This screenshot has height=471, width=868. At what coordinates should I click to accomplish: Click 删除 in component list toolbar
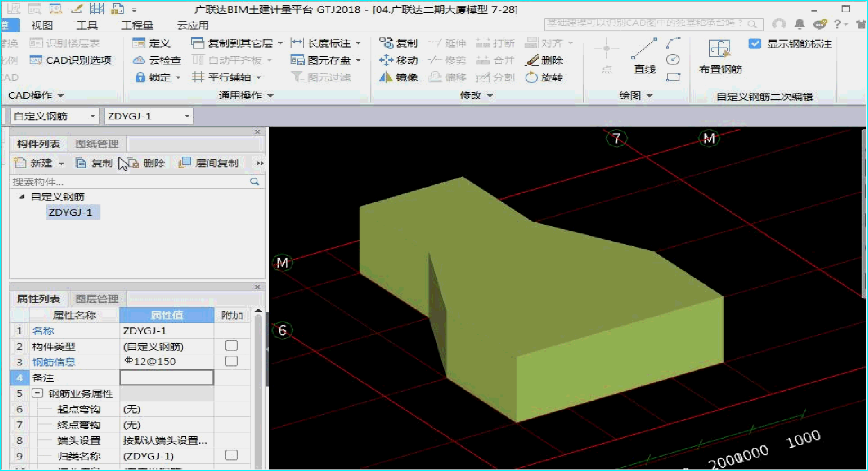pyautogui.click(x=146, y=163)
